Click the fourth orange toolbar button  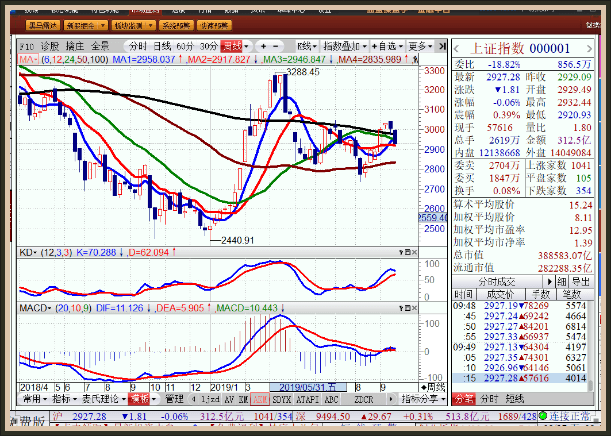pos(176,26)
